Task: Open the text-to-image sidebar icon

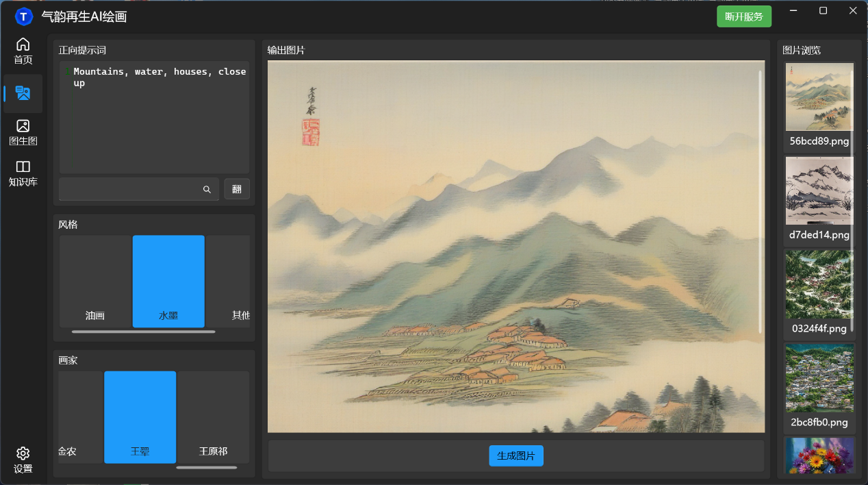Action: coord(23,94)
